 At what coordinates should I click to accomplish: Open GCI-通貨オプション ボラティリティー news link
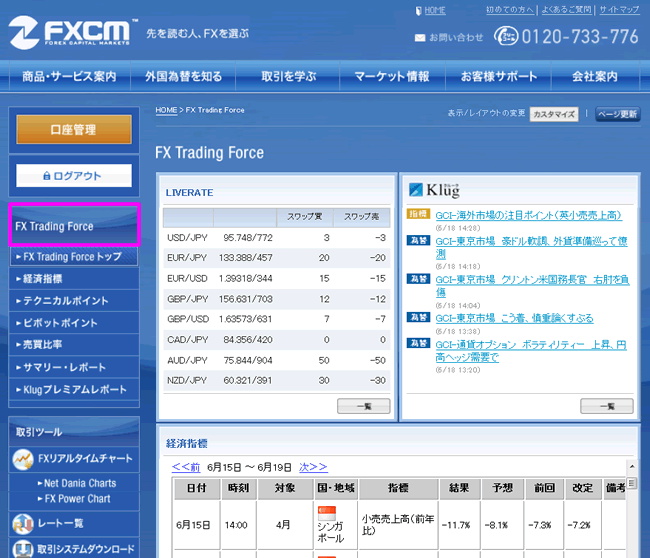[x=531, y=351]
